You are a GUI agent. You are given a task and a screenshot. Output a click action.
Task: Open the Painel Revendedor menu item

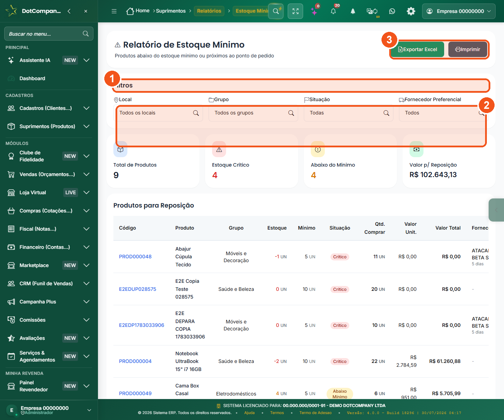pyautogui.click(x=49, y=386)
